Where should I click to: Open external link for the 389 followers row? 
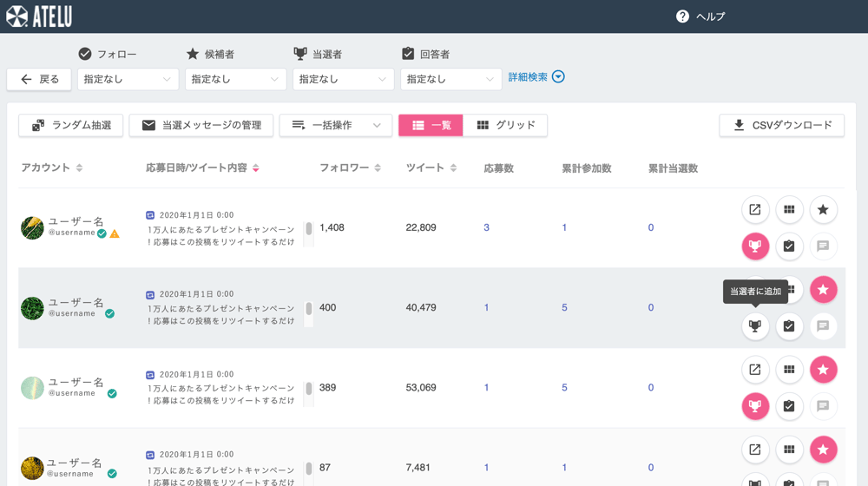[x=755, y=370]
